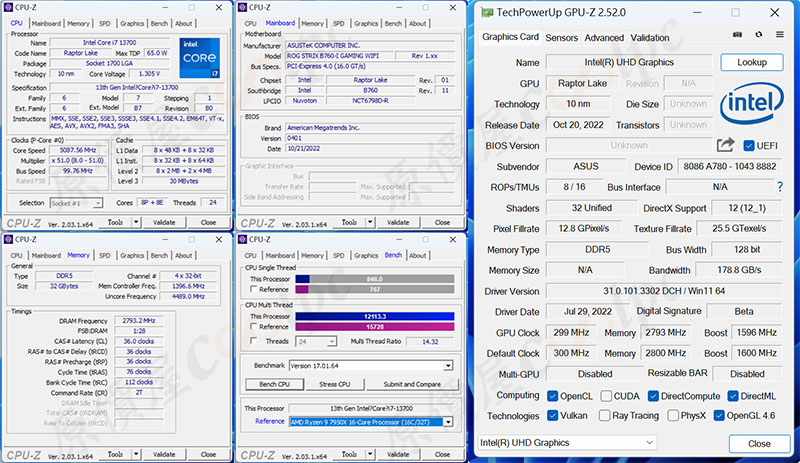Click Validate in the Memory tab window
This screenshot has height=463, width=800.
164,454
